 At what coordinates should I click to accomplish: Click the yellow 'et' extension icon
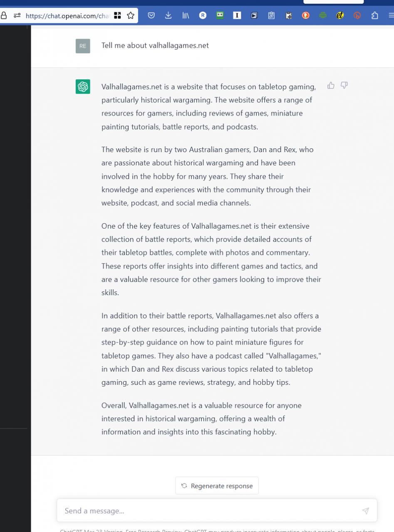point(340,16)
